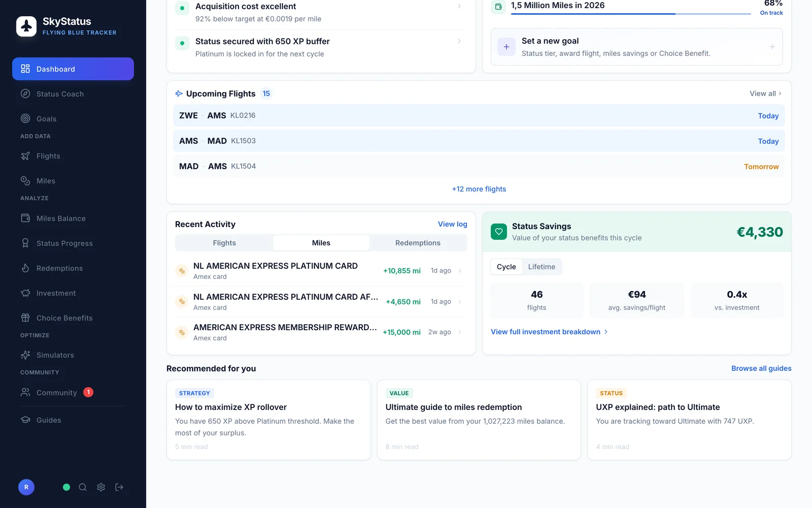This screenshot has width=812, height=508.
Task: Click the Upcoming Flights plane icon
Action: click(179, 93)
